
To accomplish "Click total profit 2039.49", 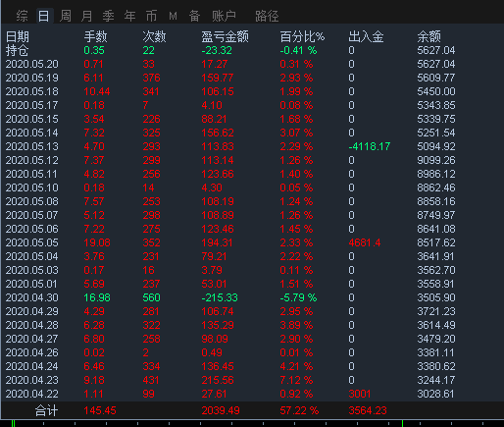I will tap(221, 410).
